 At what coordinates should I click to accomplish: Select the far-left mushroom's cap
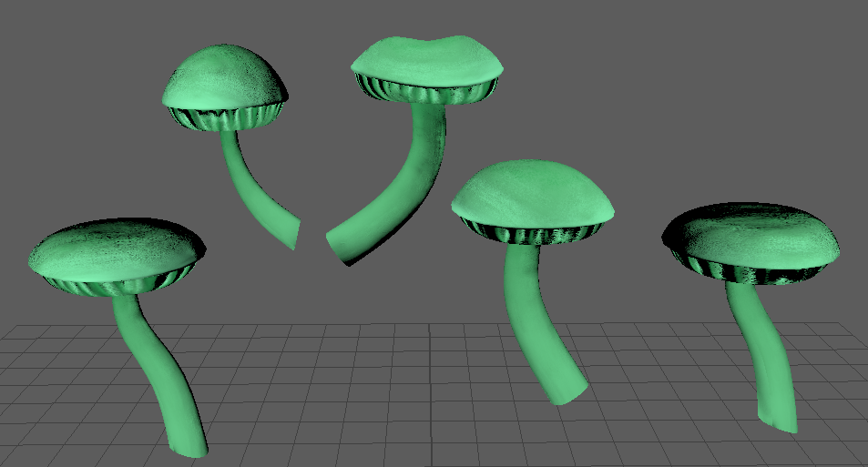(114, 246)
